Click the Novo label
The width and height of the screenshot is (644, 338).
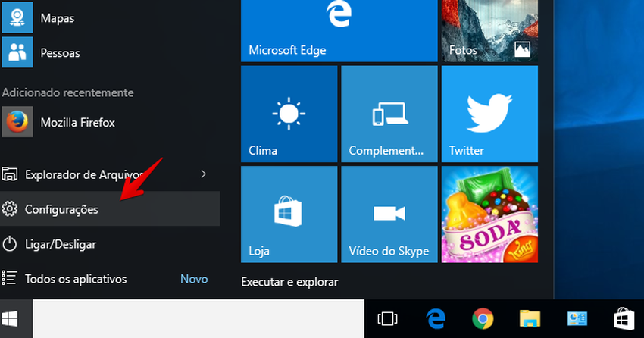click(194, 279)
